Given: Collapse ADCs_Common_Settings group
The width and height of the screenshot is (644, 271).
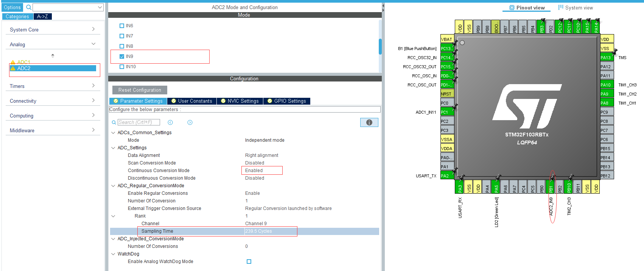Looking at the screenshot, I should tap(113, 133).
